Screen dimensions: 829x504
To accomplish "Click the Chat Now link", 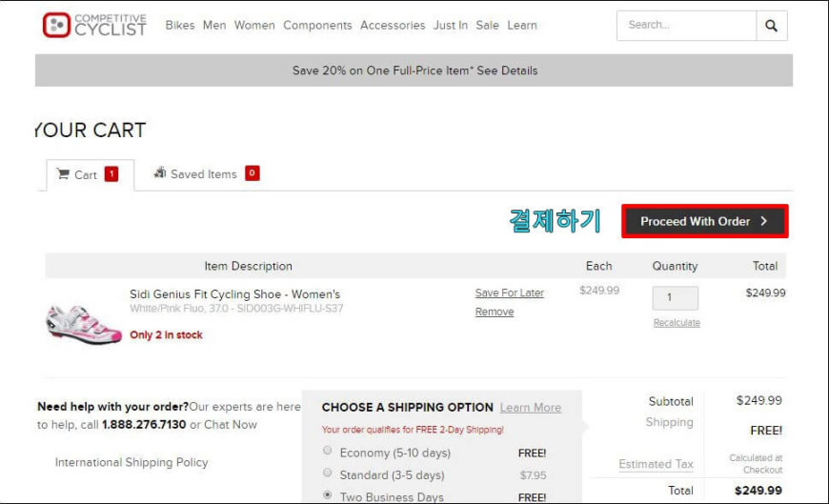I will [x=230, y=425].
